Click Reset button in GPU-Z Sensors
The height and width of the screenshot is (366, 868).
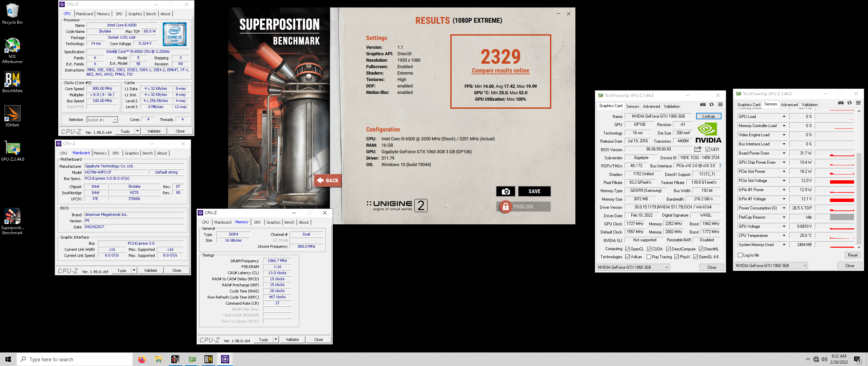853,255
